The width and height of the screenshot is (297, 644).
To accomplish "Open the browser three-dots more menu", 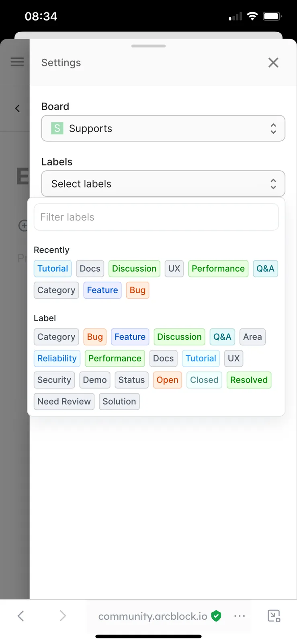I will click(240, 616).
